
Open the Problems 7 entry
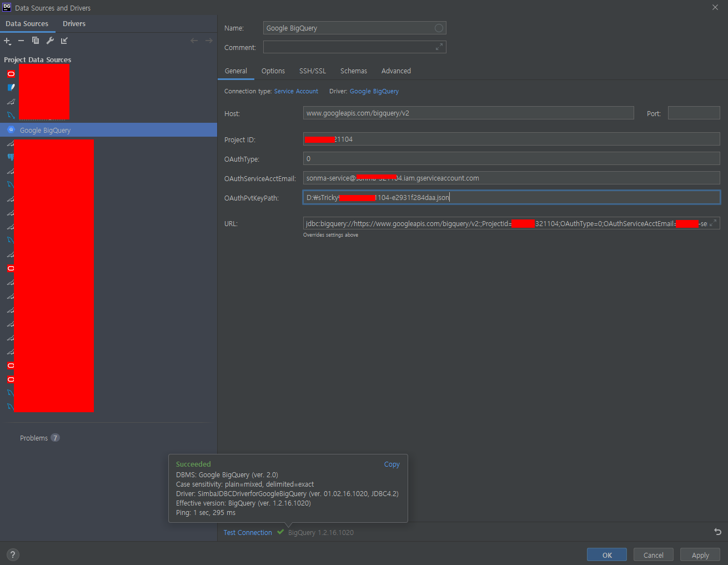point(39,438)
